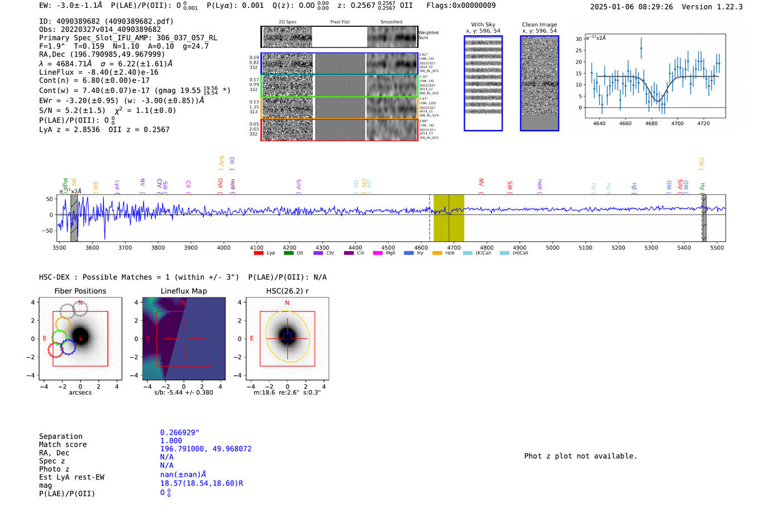Click the F=1.9" T=0.159 parameters line
The width and height of the screenshot is (782, 532).
pos(123,46)
